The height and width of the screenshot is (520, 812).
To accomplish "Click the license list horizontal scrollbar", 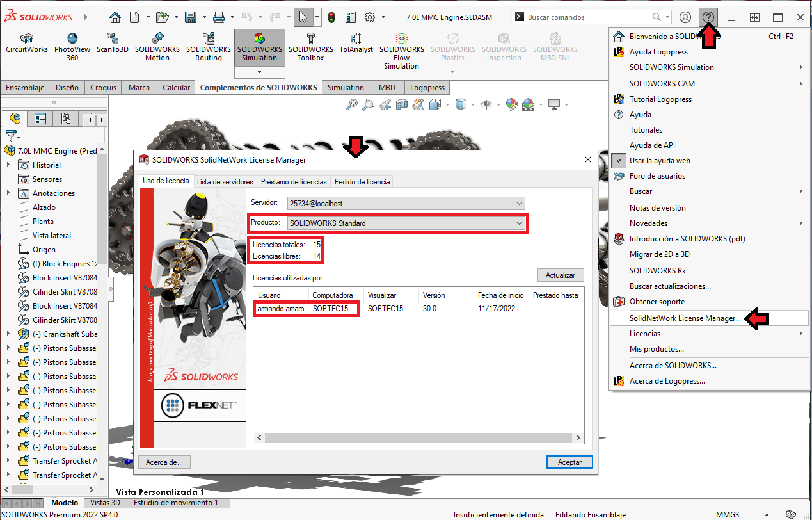I will pos(418,438).
